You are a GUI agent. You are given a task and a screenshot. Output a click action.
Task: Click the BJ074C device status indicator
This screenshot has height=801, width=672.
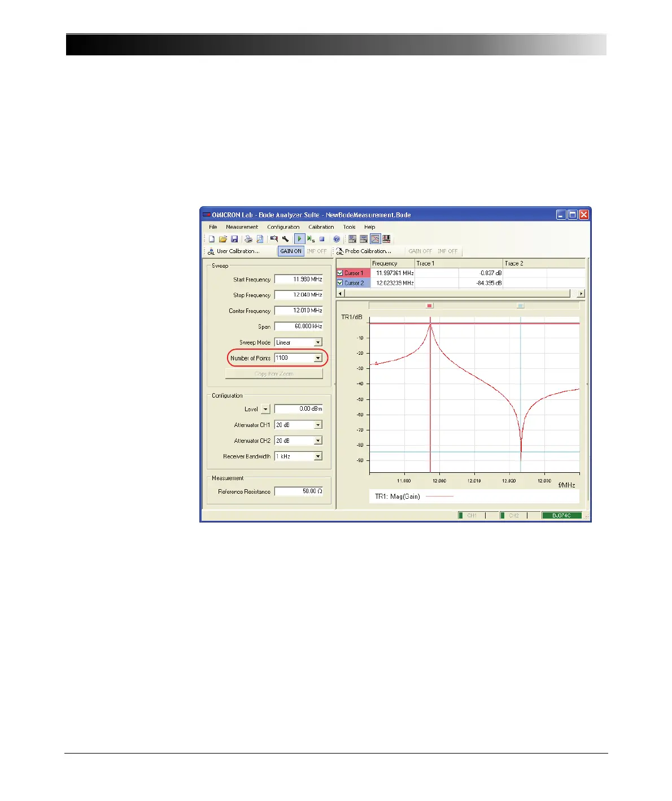click(561, 516)
